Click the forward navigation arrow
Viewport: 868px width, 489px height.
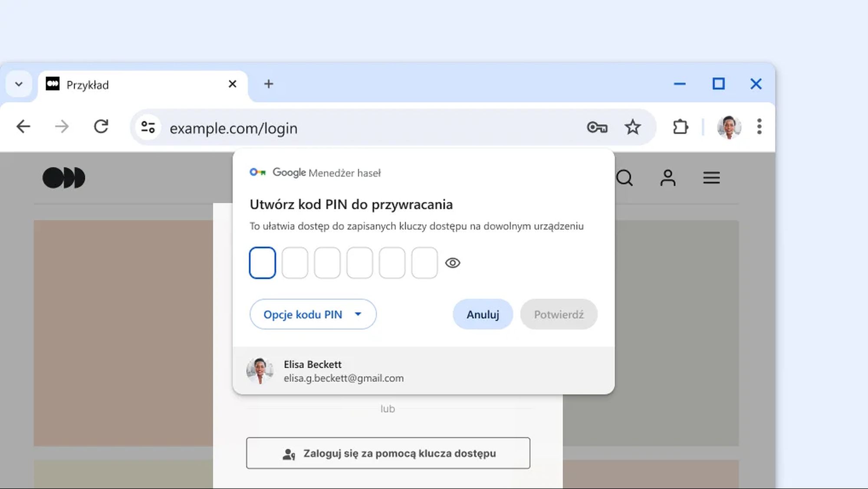click(62, 127)
